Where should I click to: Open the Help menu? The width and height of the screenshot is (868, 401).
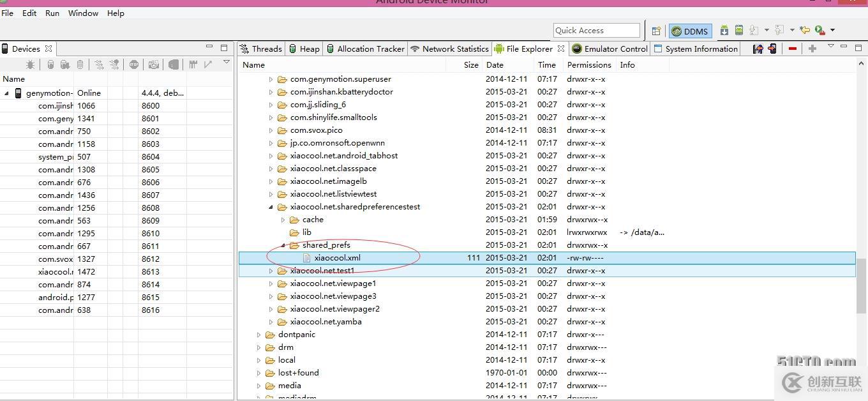(x=116, y=13)
